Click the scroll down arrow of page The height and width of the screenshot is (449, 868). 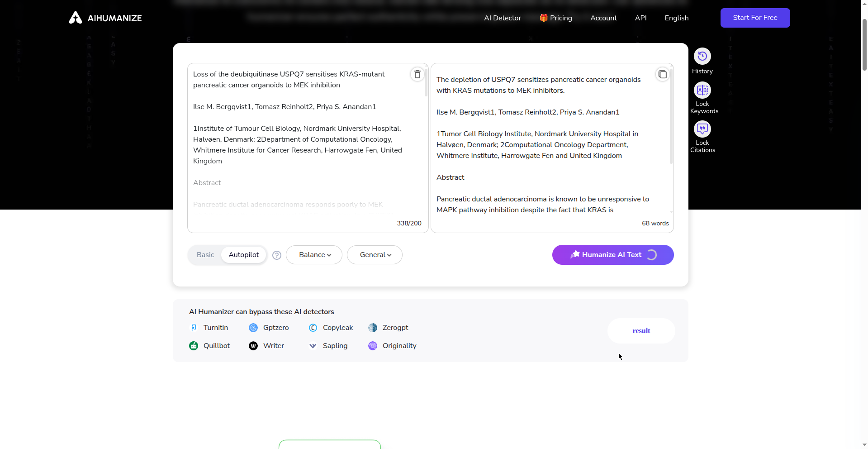click(864, 444)
